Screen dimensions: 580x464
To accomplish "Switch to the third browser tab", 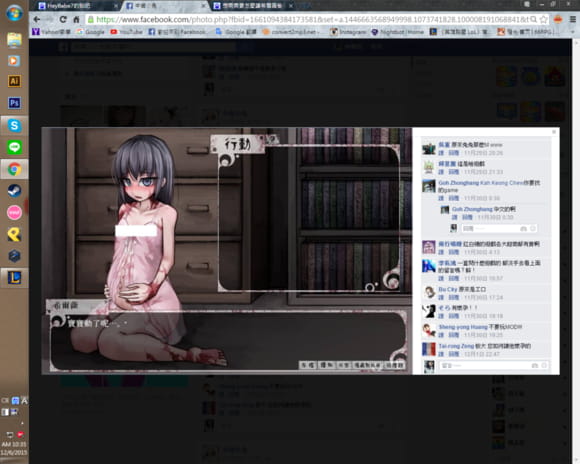I will (x=253, y=6).
